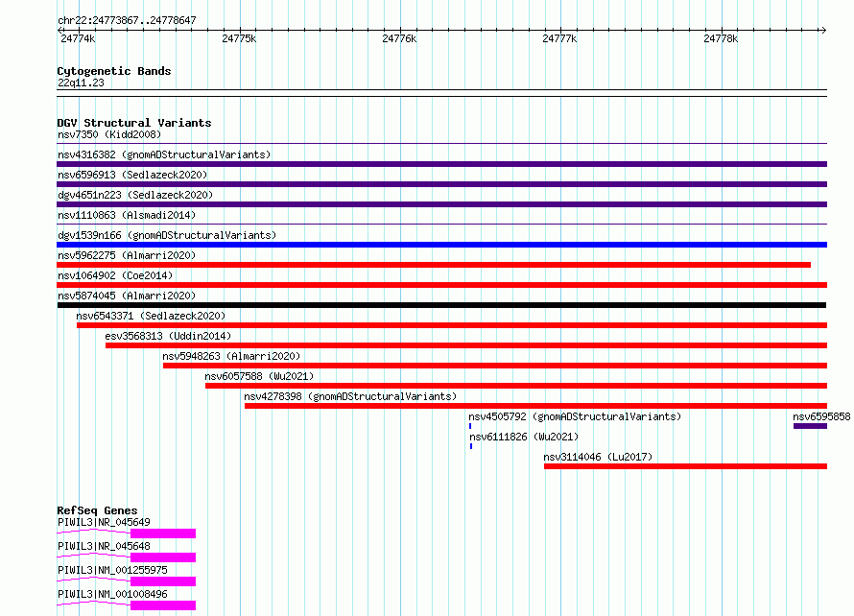Click the 24774k ruler position
The width and height of the screenshot is (854, 616).
pyautogui.click(x=78, y=38)
